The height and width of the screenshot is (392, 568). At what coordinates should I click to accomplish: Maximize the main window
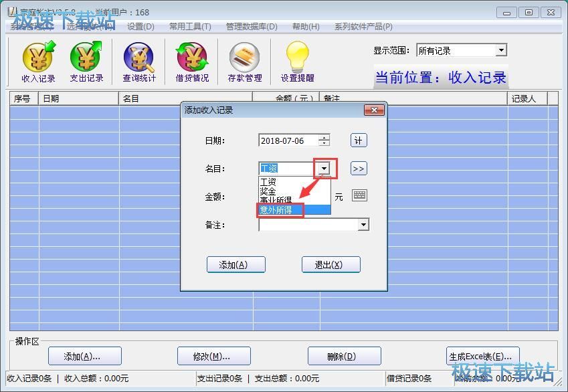coord(529,12)
